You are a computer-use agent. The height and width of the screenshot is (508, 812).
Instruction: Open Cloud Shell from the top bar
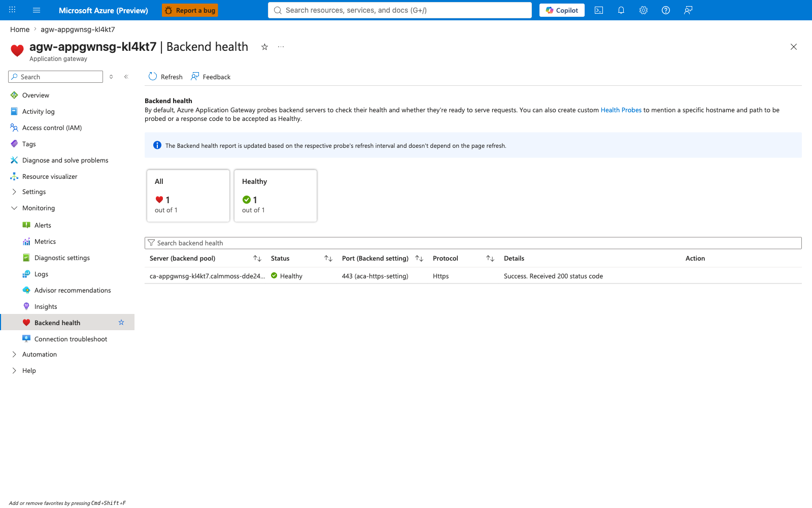tap(599, 10)
